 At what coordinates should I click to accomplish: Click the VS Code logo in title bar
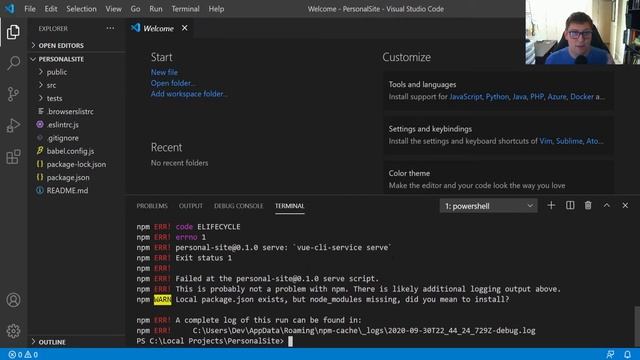(x=9, y=8)
